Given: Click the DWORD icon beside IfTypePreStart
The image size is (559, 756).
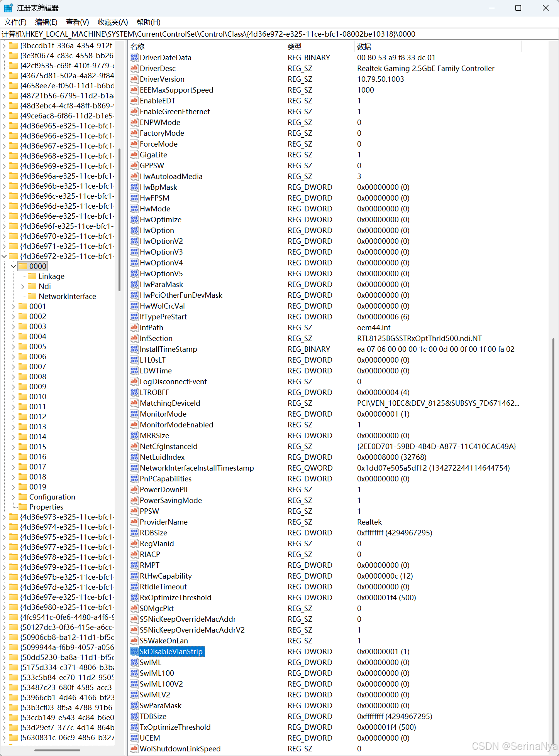Looking at the screenshot, I should click(x=134, y=317).
